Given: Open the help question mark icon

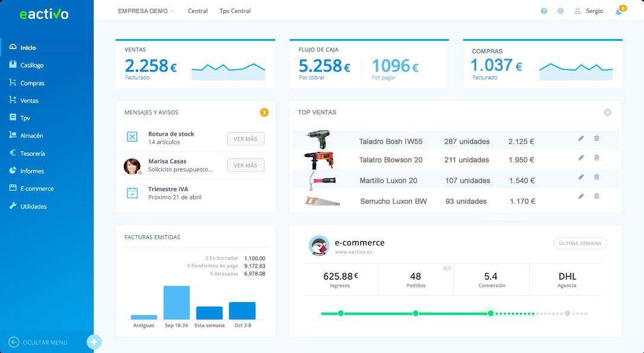Looking at the screenshot, I should click(544, 11).
